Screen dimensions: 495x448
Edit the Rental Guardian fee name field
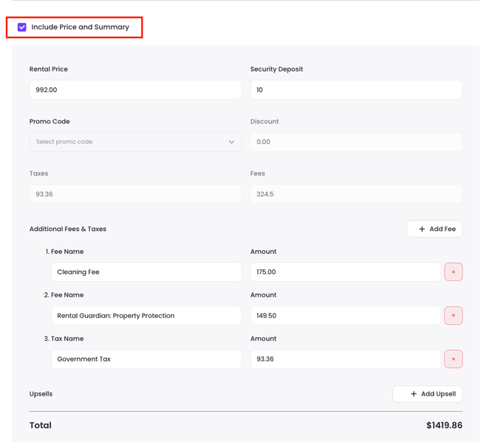pyautogui.click(x=146, y=316)
